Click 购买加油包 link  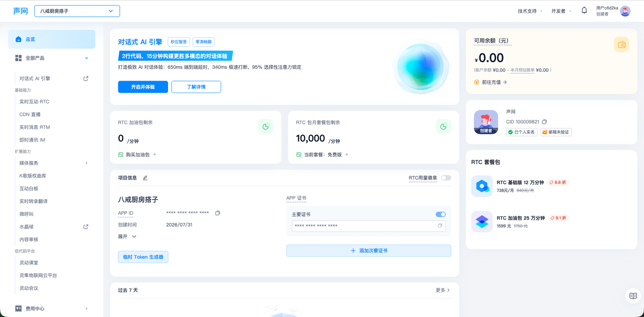(140, 155)
